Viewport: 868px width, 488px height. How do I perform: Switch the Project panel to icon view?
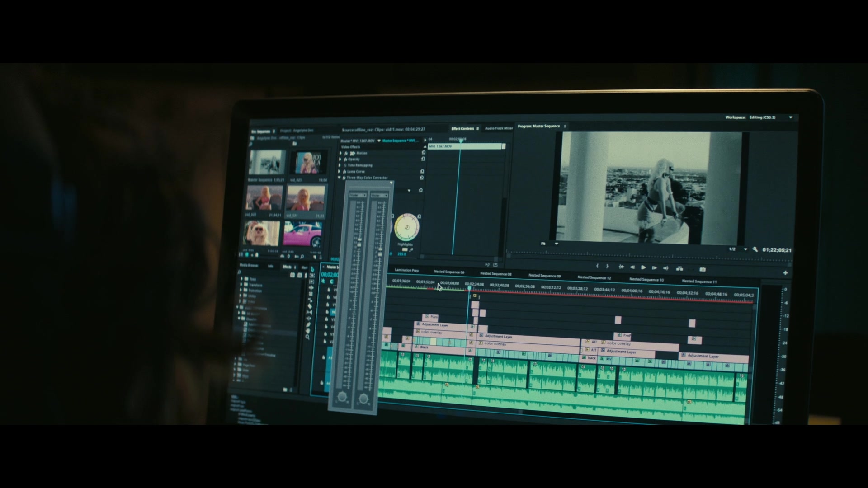[247, 255]
